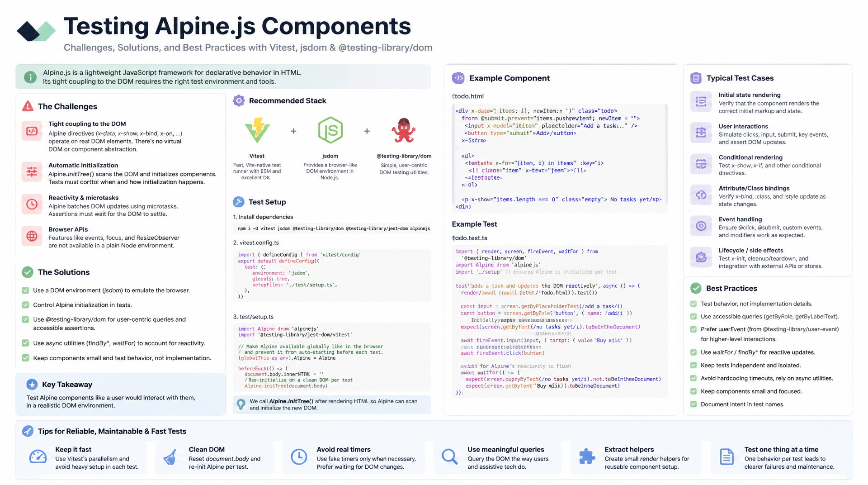This screenshot has height=485, width=868.
Task: Click the rocket icon beside Tips heading
Action: coord(28,431)
